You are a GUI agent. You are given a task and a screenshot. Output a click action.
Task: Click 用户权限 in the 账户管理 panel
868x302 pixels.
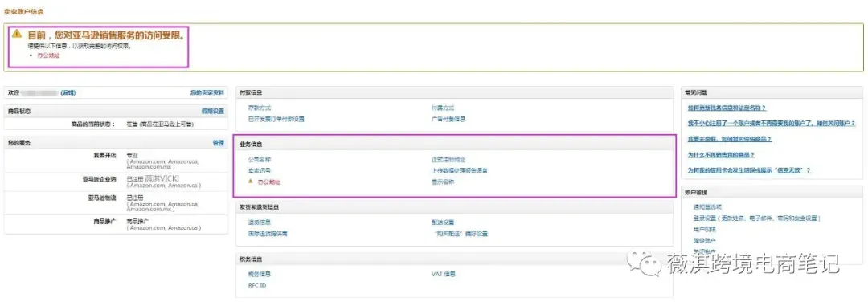pyautogui.click(x=704, y=229)
